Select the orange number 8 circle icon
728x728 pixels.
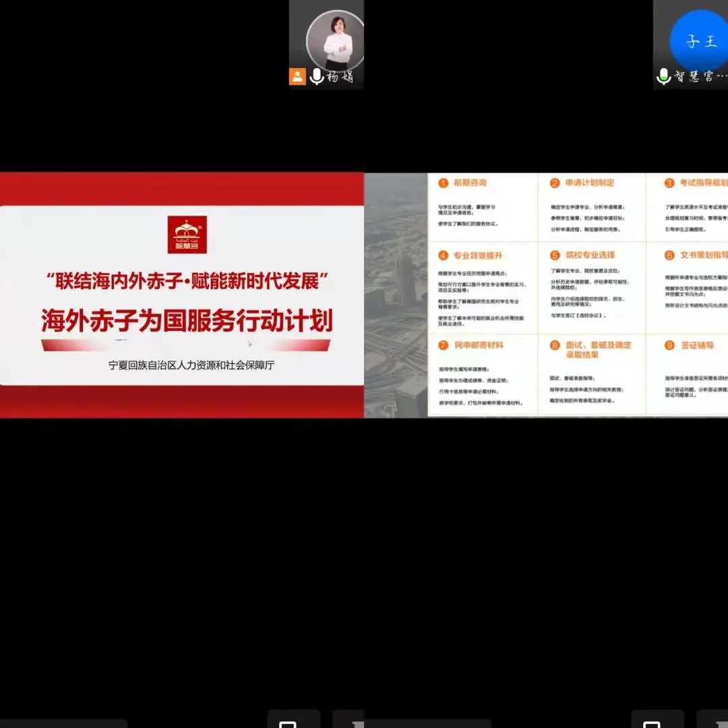tap(555, 346)
